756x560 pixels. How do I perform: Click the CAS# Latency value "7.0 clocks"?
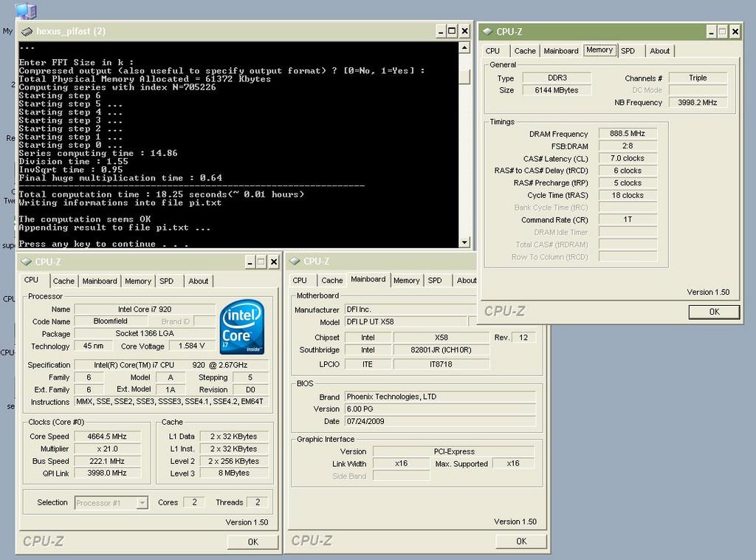coord(628,158)
